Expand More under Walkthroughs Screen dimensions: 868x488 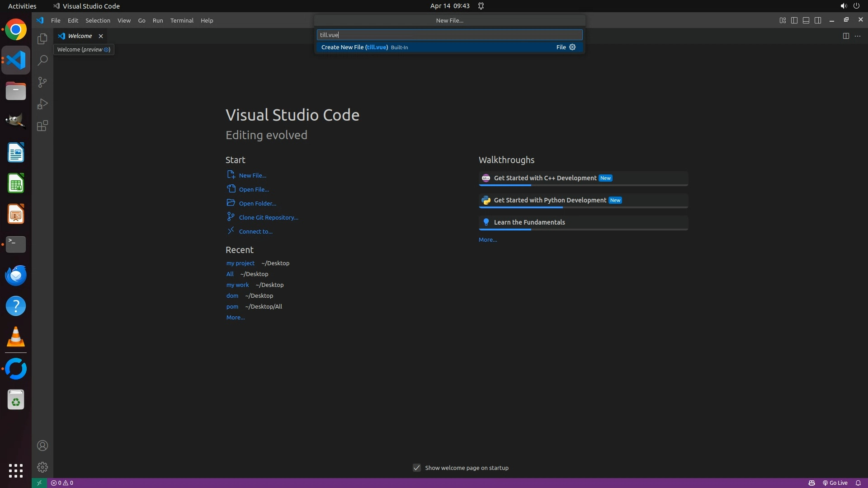[x=488, y=239]
